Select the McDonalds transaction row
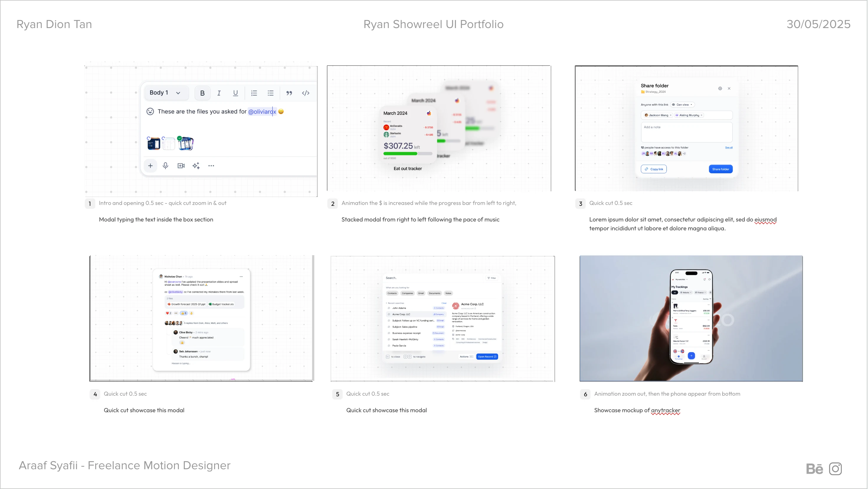Screen dimensions: 868x489 click(408, 127)
